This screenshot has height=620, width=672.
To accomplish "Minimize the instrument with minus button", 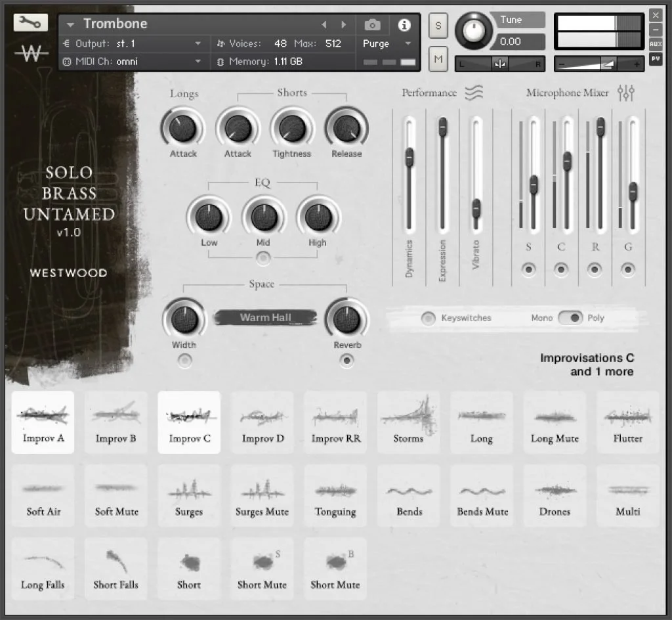I will tap(656, 30).
